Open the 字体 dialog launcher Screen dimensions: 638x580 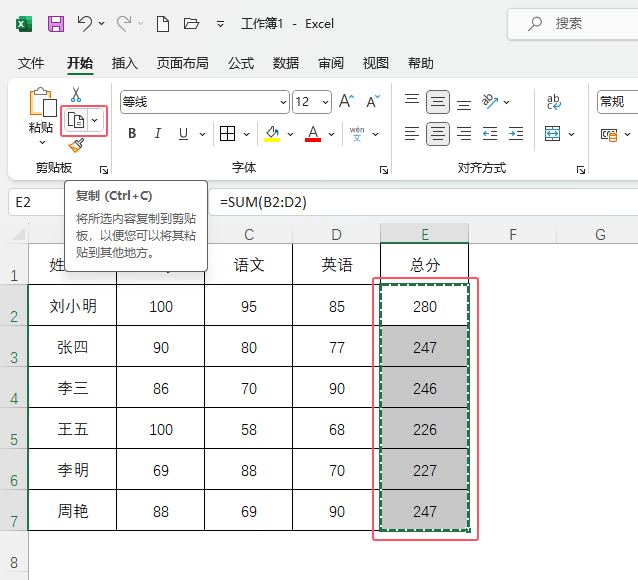click(384, 170)
